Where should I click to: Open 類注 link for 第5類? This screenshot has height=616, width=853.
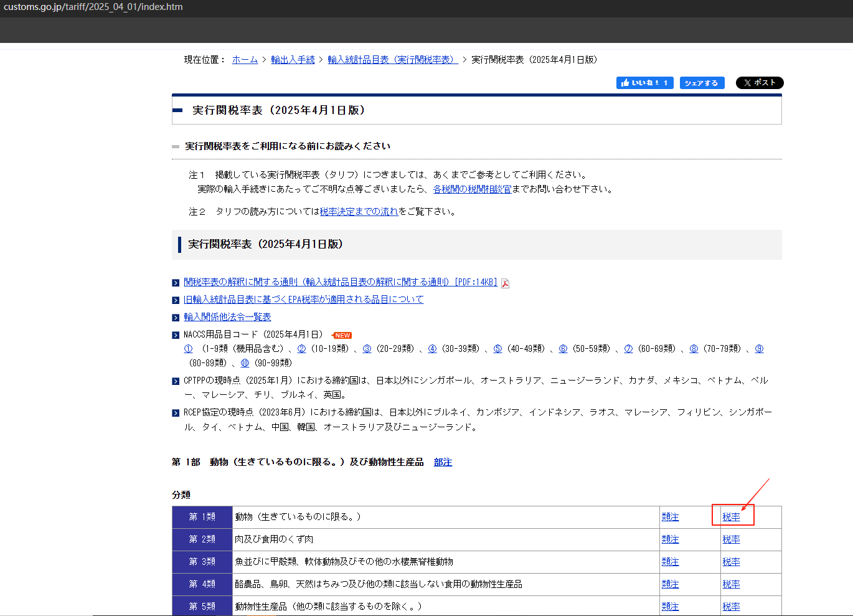(670, 607)
